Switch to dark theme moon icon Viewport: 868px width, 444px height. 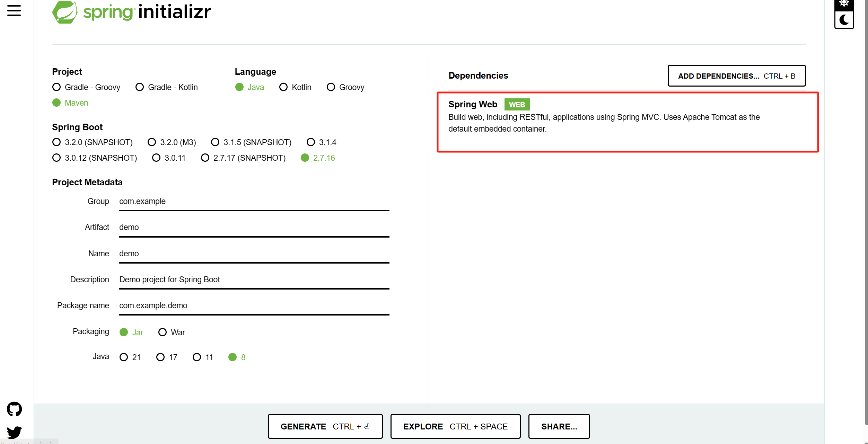click(844, 20)
